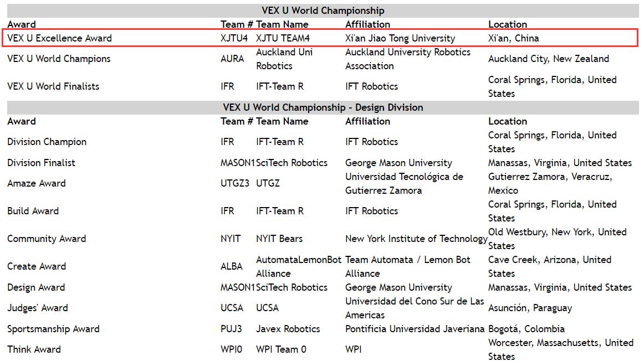
Task: Click the Design Award entry
Action: 36,287
